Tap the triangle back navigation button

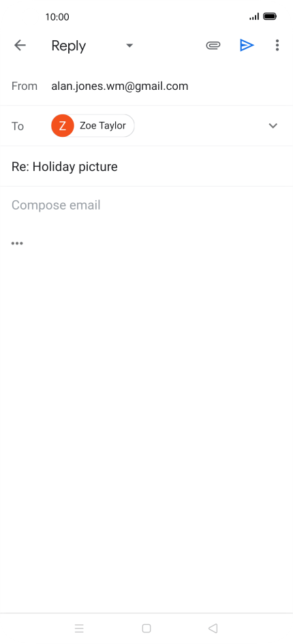click(213, 628)
